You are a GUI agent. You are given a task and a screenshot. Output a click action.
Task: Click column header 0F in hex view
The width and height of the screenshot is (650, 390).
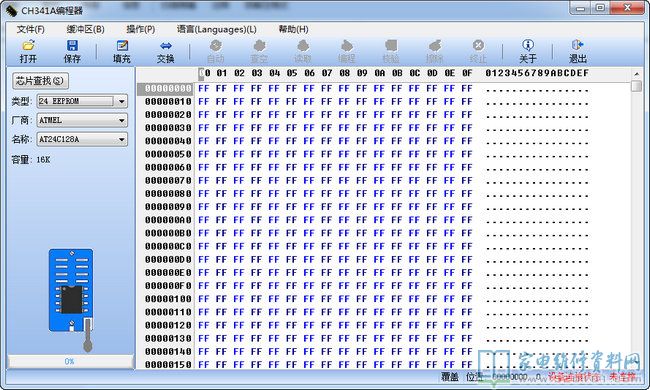pos(467,73)
